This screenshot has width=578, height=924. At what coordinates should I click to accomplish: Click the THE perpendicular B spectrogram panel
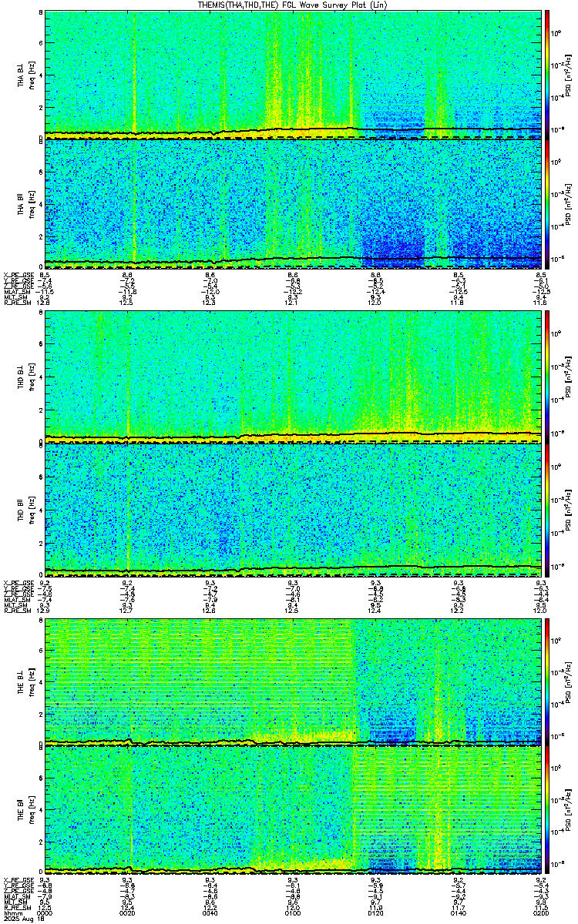pos(293,681)
